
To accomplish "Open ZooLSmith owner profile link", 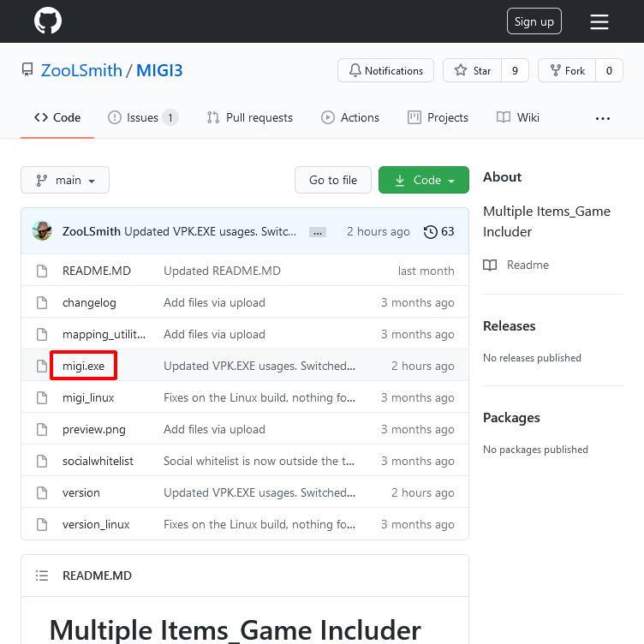I will pos(81,70).
